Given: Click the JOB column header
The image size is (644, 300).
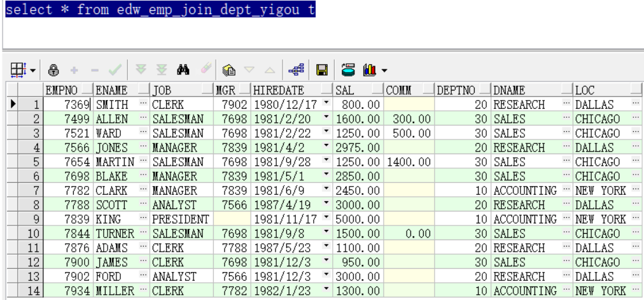Looking at the screenshot, I should [182, 90].
